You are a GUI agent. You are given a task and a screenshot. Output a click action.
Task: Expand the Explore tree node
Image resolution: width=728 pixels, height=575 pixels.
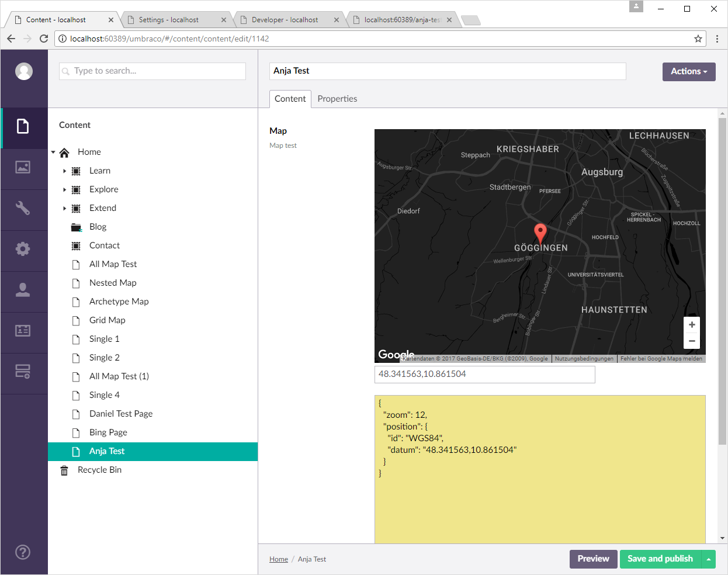click(64, 190)
